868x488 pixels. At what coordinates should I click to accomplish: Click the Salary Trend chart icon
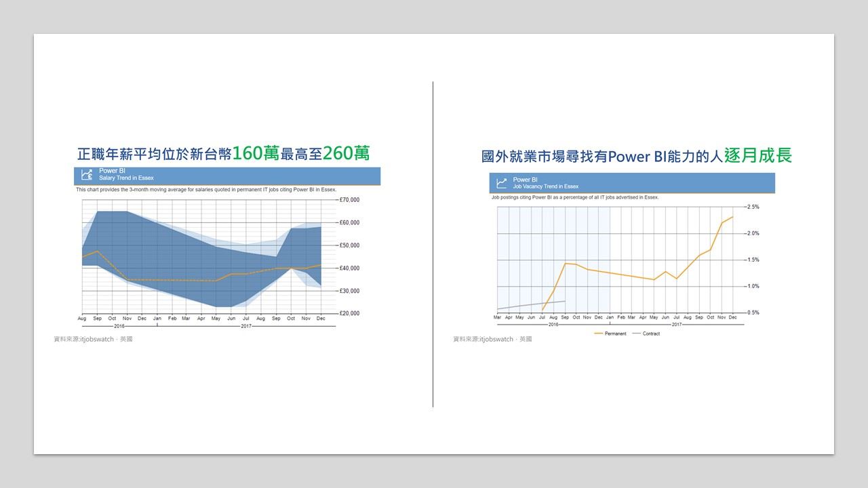coord(87,175)
